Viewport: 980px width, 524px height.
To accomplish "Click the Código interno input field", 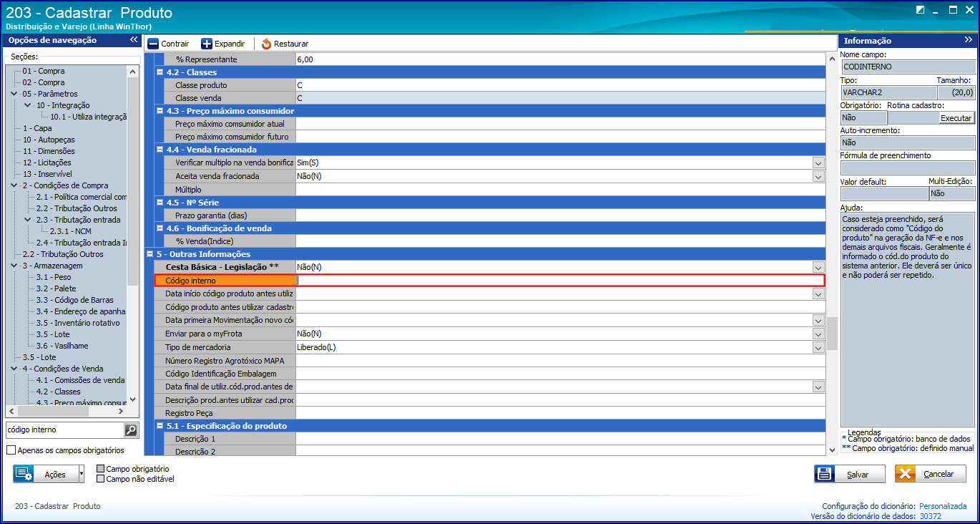I will click(560, 281).
